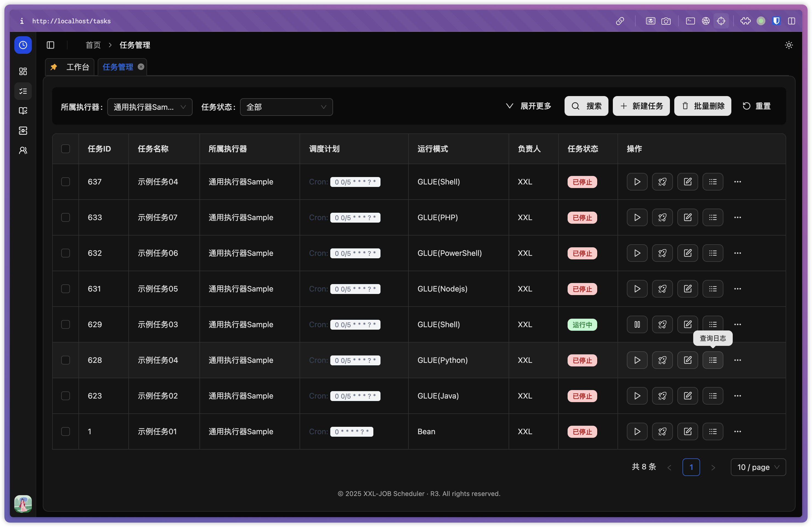Screen dimensions: 812x527
Task: Pause running task 629
Action: point(637,325)
